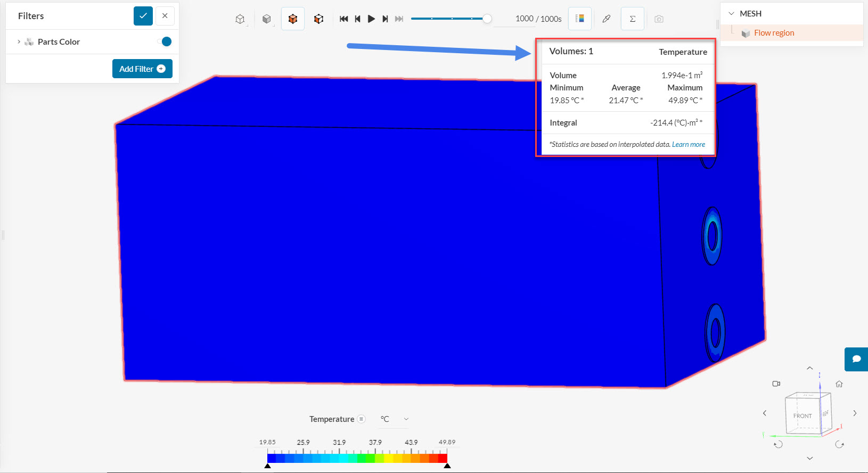Step forward one time step
The width and height of the screenshot is (868, 473).
(x=385, y=19)
